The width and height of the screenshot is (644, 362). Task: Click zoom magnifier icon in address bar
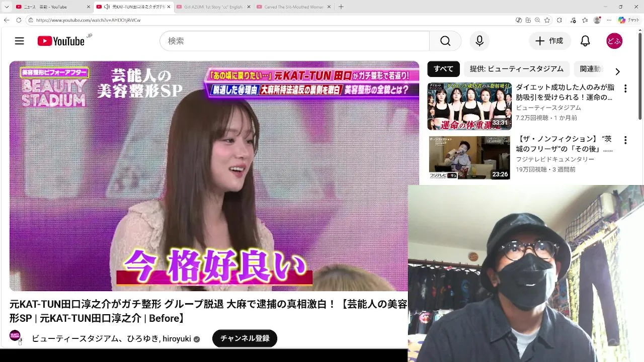537,20
